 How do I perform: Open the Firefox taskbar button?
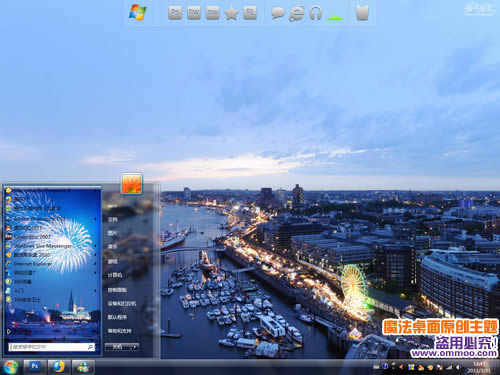[x=59, y=367]
